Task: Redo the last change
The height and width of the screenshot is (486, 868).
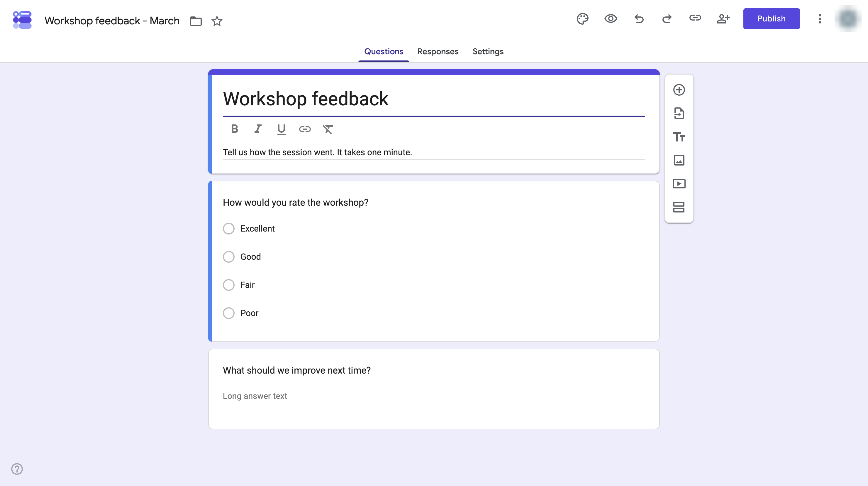Action: 667,18
